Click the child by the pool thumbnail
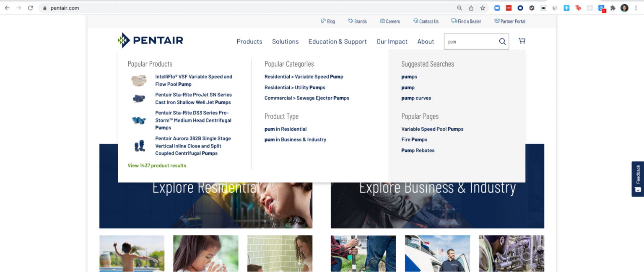 point(132,253)
